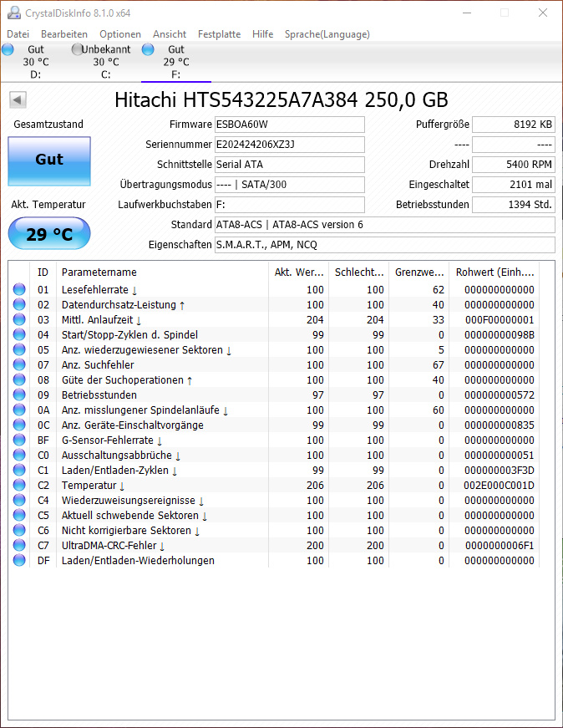Click the Rohwert column header
The height and width of the screenshot is (728, 563).
pyautogui.click(x=495, y=272)
